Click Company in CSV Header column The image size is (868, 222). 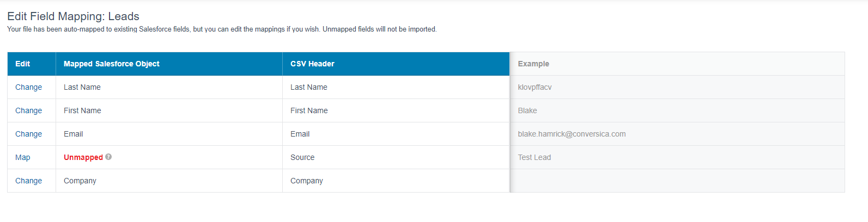click(x=306, y=181)
